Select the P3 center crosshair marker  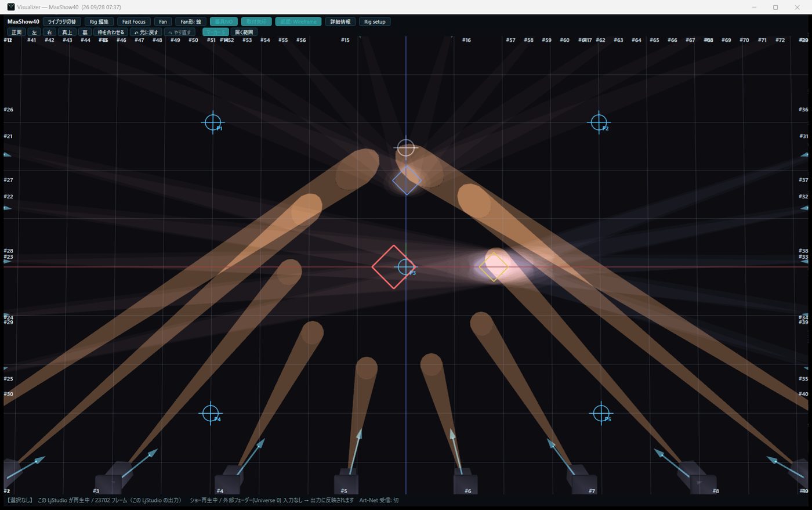pyautogui.click(x=405, y=267)
